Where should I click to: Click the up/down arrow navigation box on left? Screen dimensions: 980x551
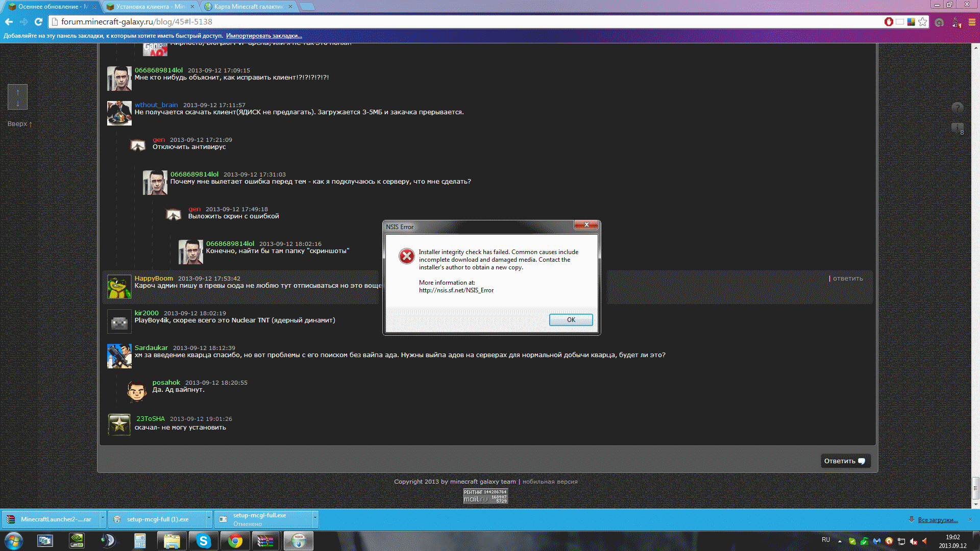[17, 97]
